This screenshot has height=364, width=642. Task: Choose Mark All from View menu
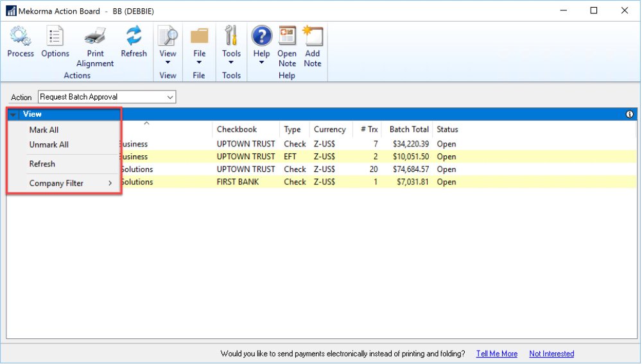(x=44, y=130)
